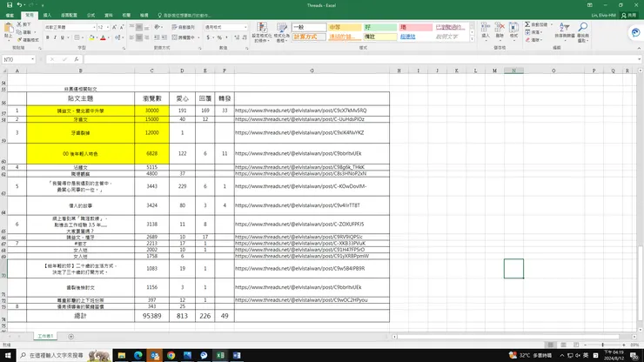Increase font size with the larger A icon
The image size is (644, 362).
[114, 27]
